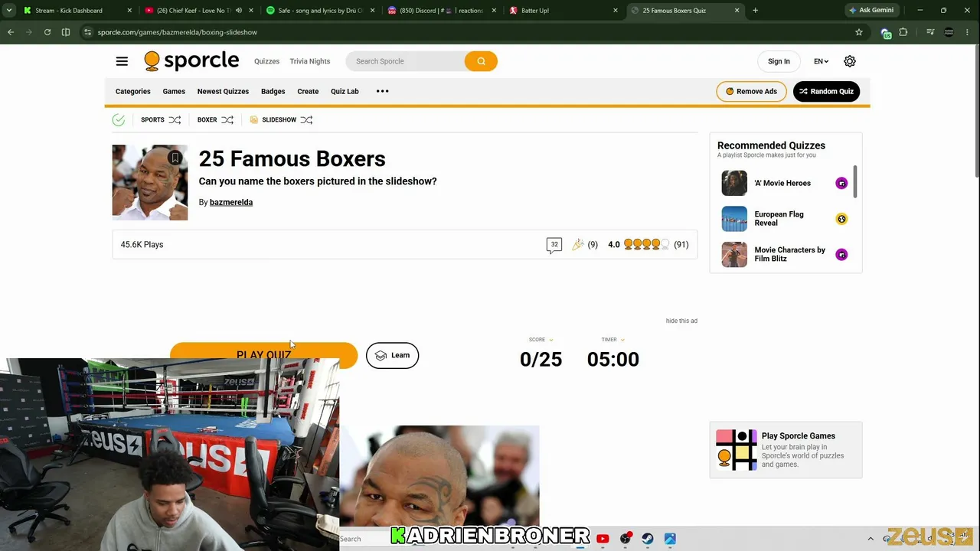This screenshot has height=551, width=980.
Task: Click the purple badge next to Movie Characters
Action: pyautogui.click(x=841, y=255)
